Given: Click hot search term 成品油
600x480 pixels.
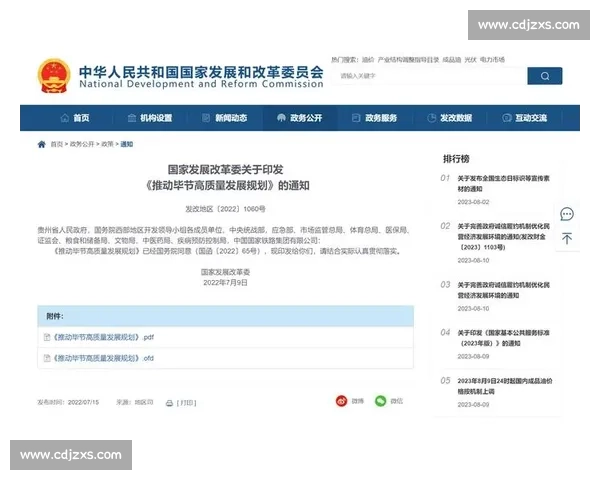Looking at the screenshot, I should [452, 60].
